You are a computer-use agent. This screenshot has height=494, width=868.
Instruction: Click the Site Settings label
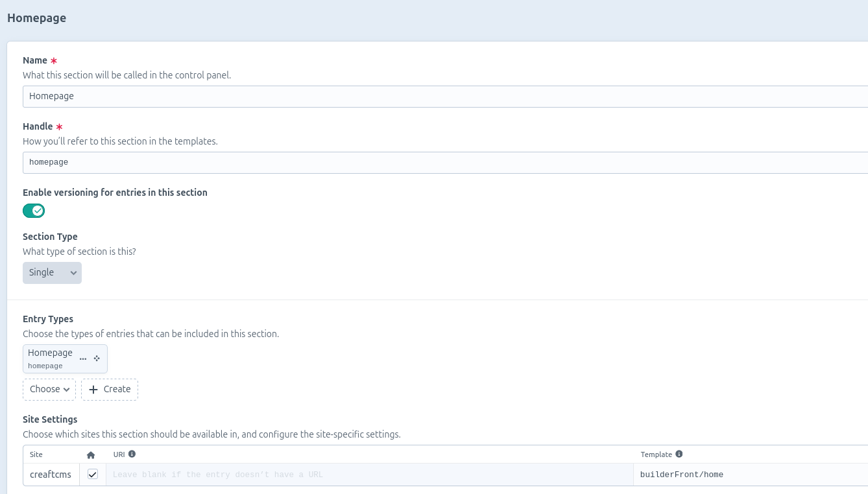tap(50, 419)
